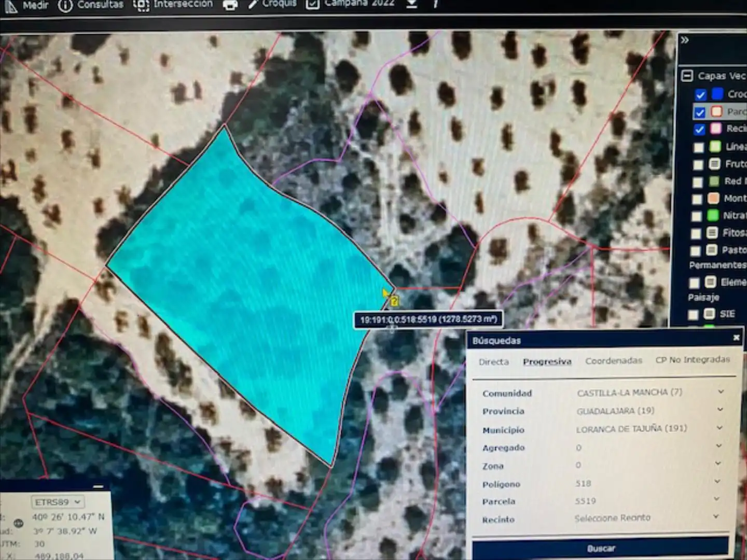Open the Municipio dropdown
Screen dimensions: 747x560
[x=720, y=428]
